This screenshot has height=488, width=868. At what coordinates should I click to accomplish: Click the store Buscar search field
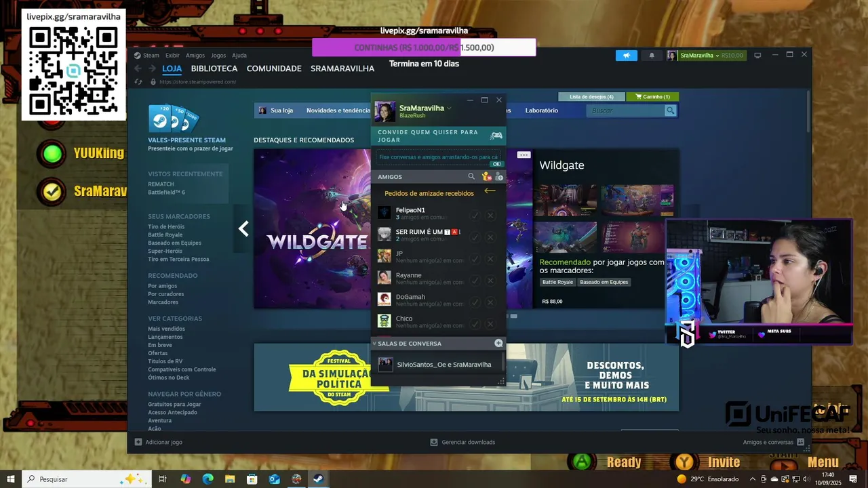tap(626, 110)
